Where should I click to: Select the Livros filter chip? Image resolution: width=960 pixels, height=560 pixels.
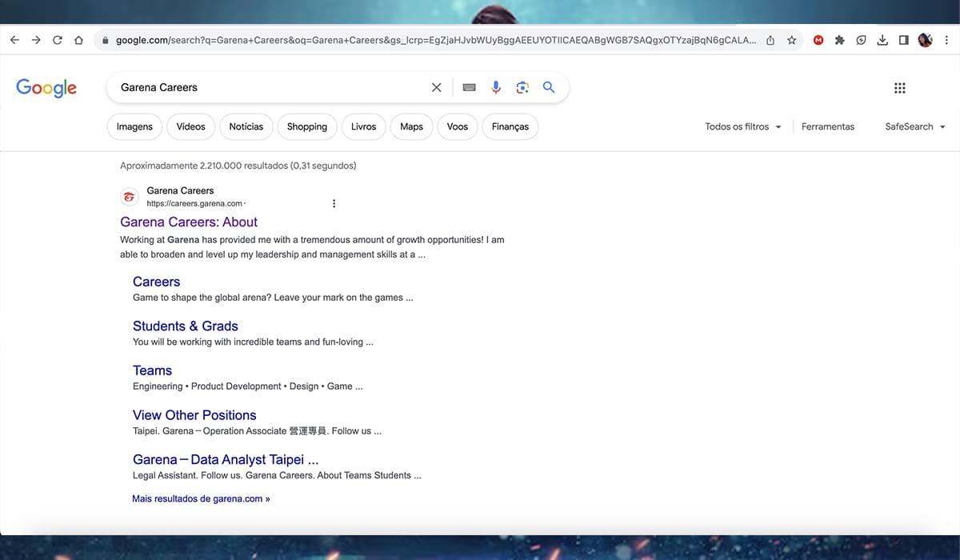click(363, 126)
